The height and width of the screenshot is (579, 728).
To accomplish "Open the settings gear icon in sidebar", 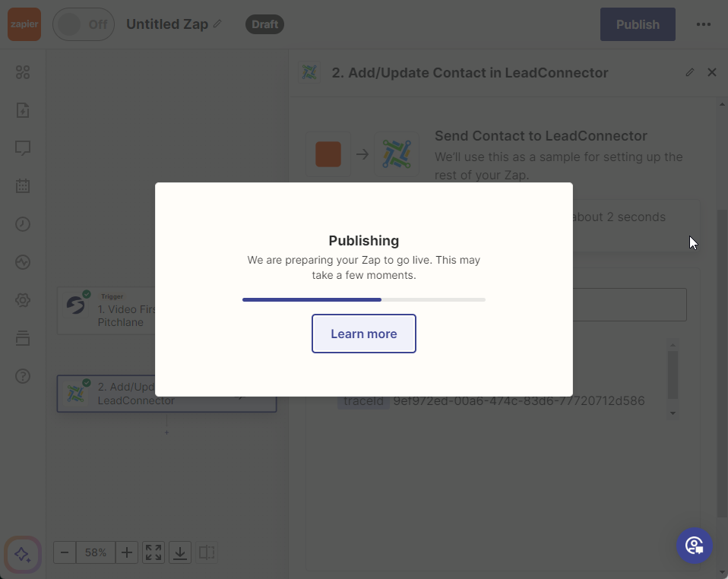I will point(23,300).
